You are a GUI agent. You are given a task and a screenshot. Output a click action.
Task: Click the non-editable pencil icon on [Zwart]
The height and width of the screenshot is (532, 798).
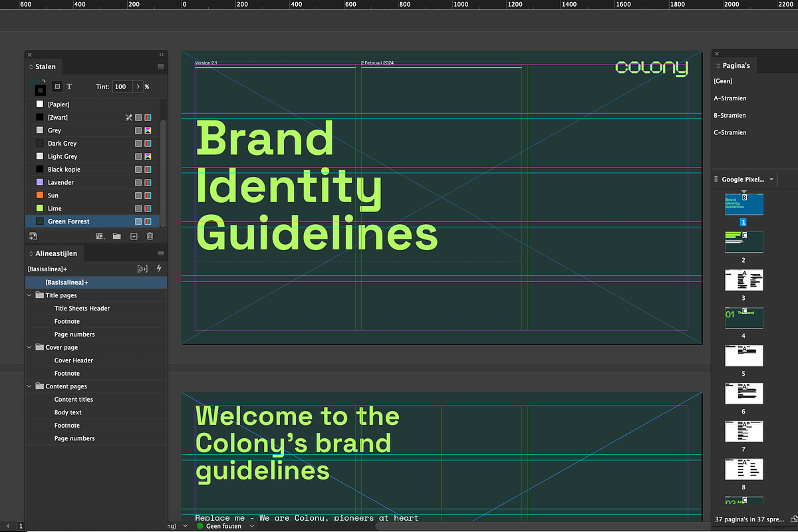point(129,117)
